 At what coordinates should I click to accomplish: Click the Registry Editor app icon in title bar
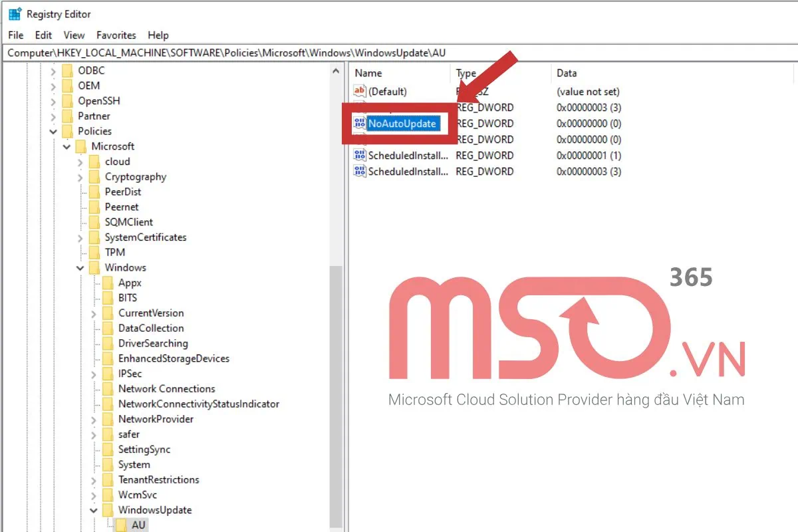pyautogui.click(x=15, y=14)
